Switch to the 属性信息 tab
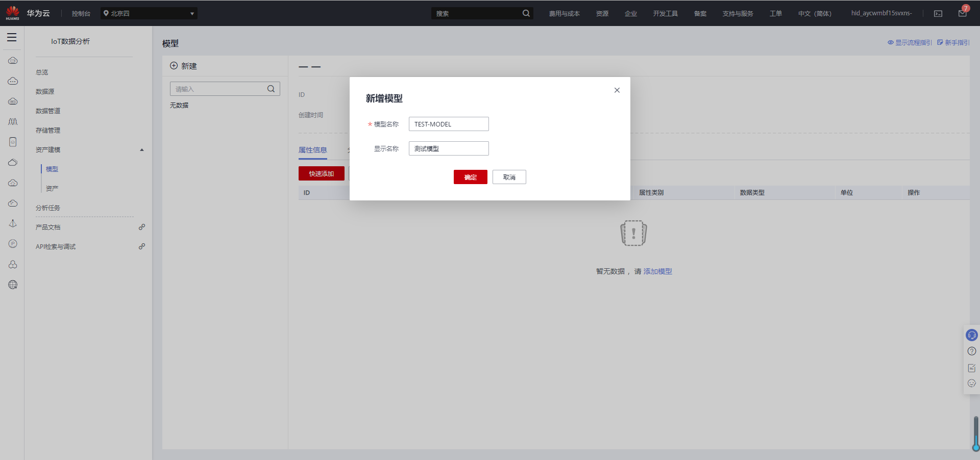This screenshot has height=460, width=980. pyautogui.click(x=313, y=150)
